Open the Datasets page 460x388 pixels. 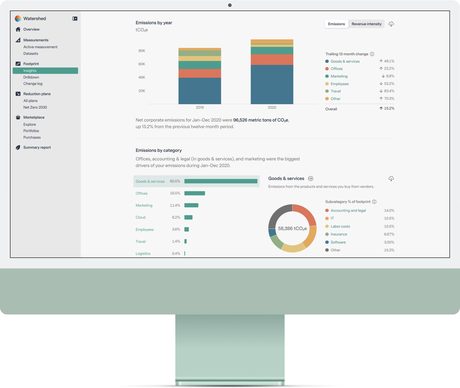31,54
